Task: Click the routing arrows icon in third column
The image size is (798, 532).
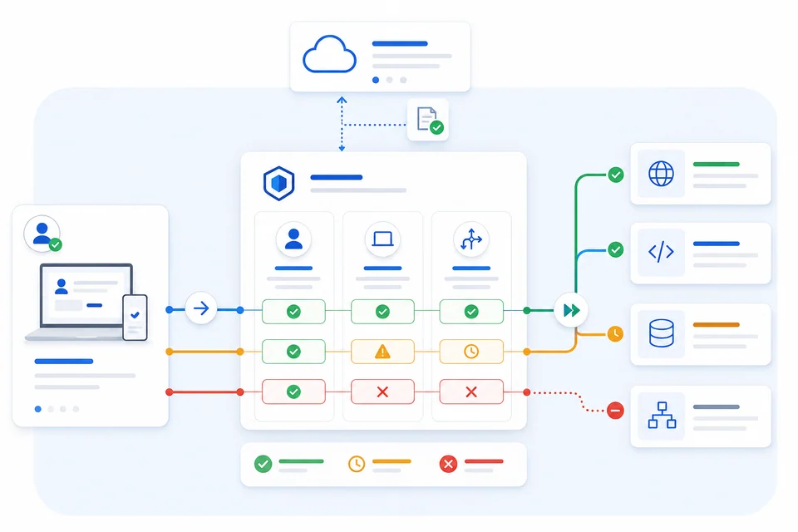Action: 471,239
